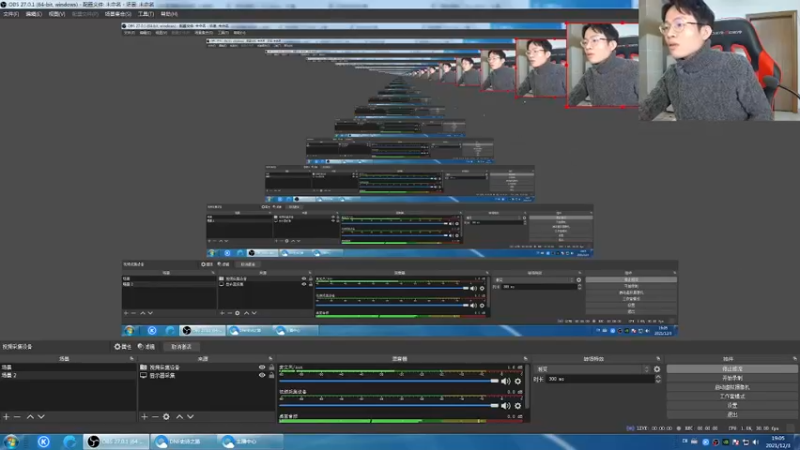This screenshot has width=800, height=450.
Task: Open the DNF taskbar window
Action: click(x=184, y=441)
